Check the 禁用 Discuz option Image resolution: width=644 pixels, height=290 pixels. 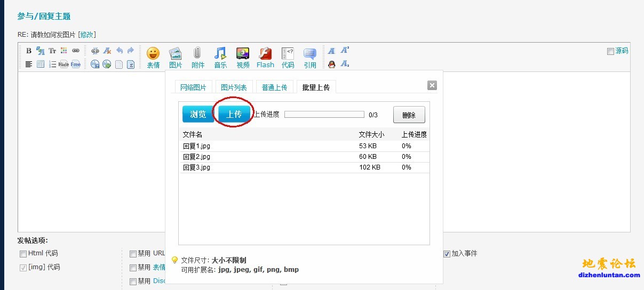pyautogui.click(x=133, y=281)
